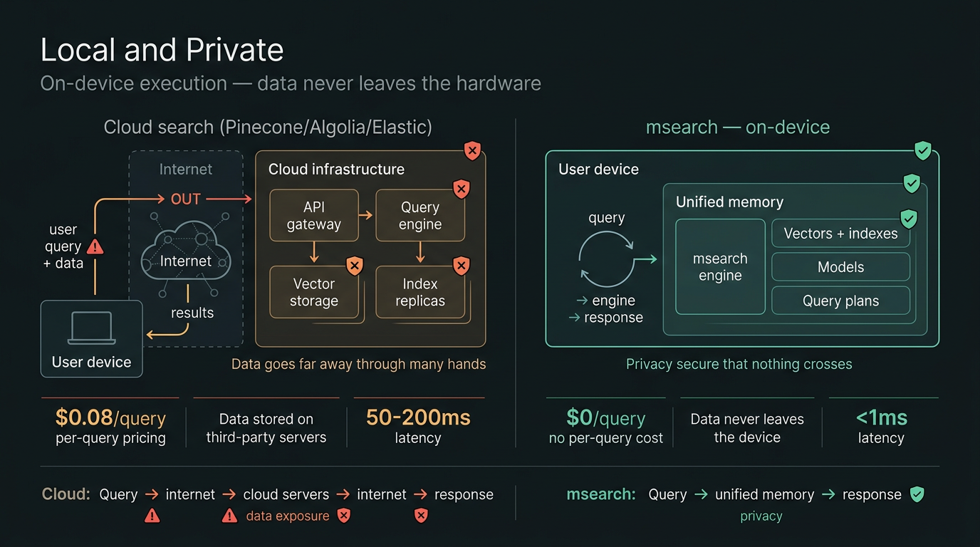Viewport: 980px width, 547px height.
Task: Click 'Privacy secure that nothing crosses' caption
Action: (x=739, y=364)
